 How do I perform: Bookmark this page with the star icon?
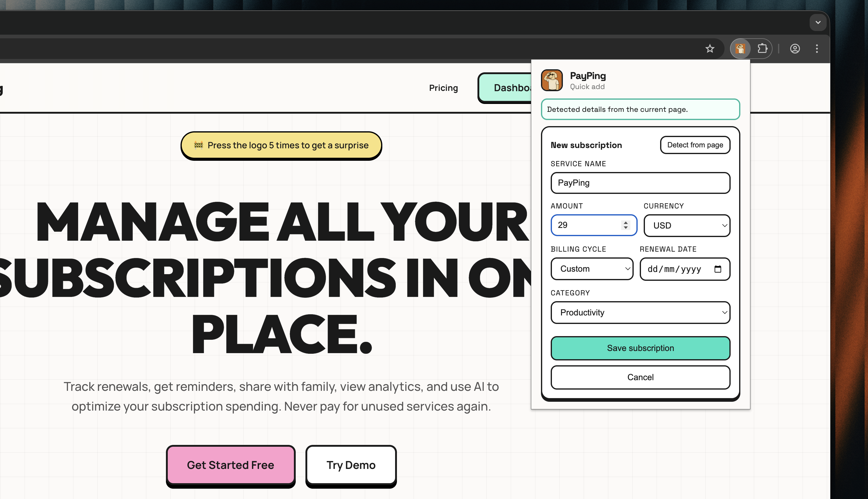710,49
